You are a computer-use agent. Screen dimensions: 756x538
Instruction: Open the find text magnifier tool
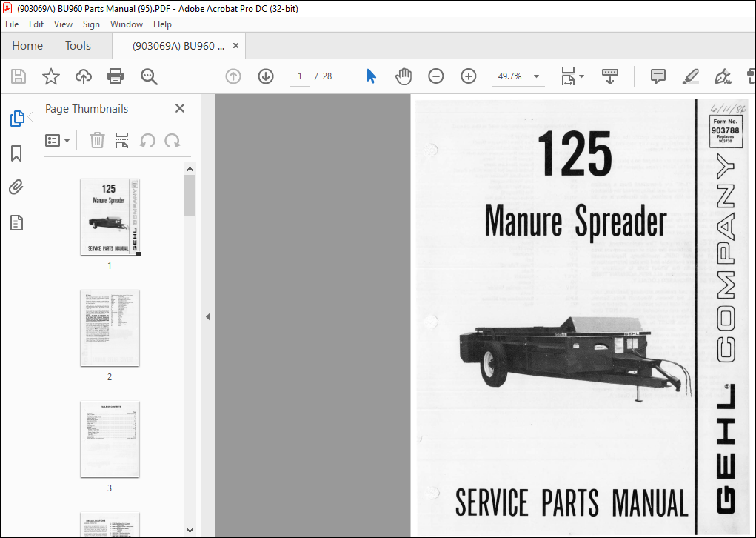(149, 76)
